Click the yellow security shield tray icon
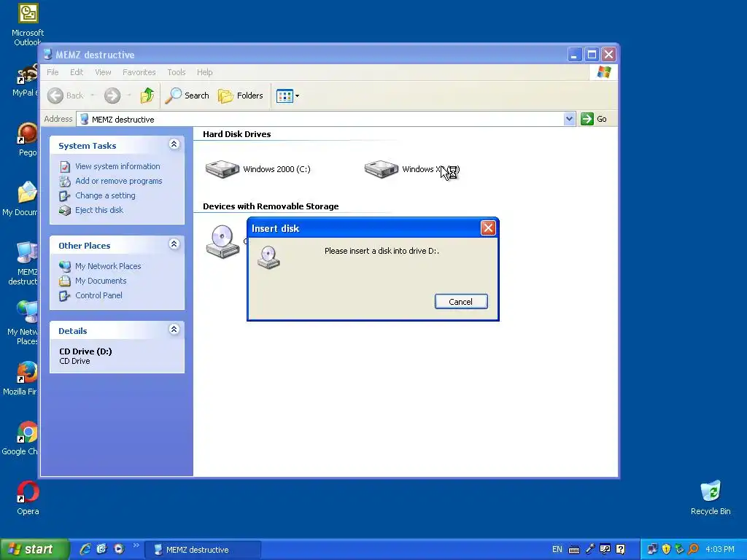The image size is (747, 560). 666,550
